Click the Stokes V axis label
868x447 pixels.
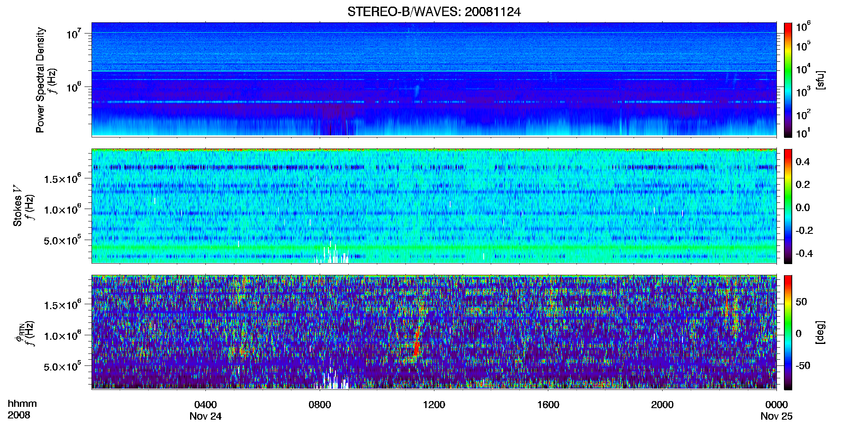point(17,206)
